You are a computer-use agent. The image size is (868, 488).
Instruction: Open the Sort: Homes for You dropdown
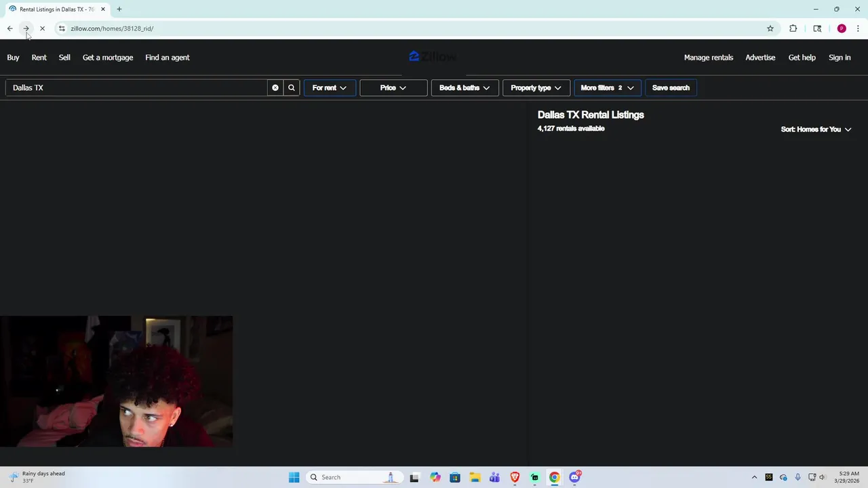point(816,129)
